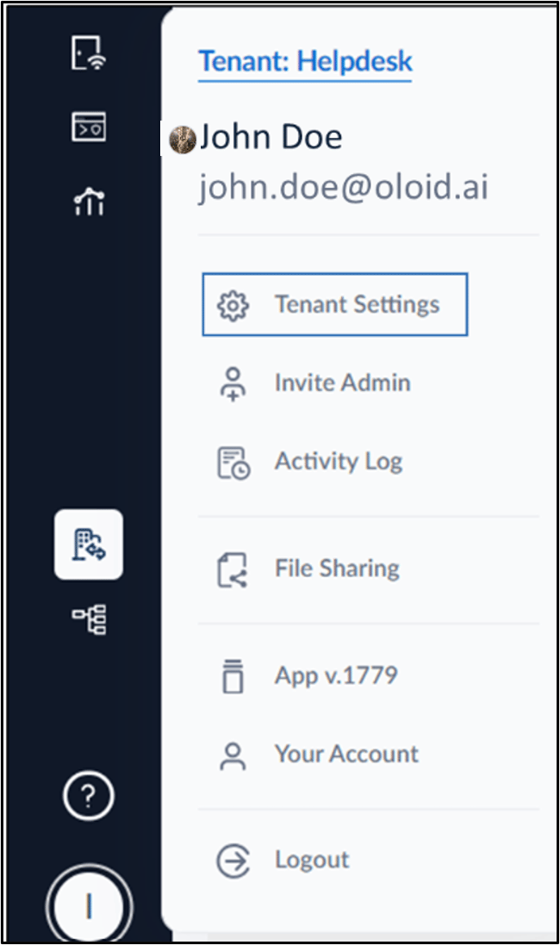Click the gear icon beside Tenant Settings

point(233,306)
